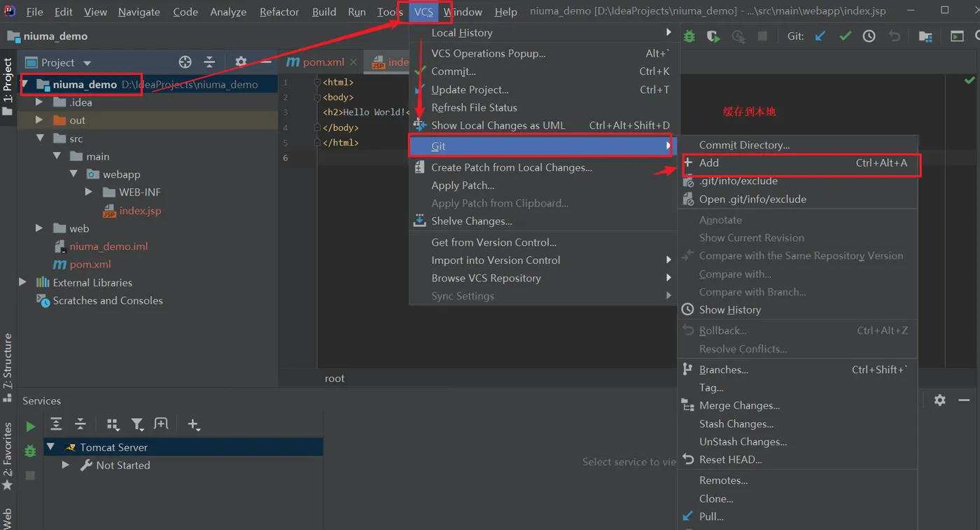The image size is (980, 530).
Task: Open the Services filter funnel icon
Action: point(138,424)
